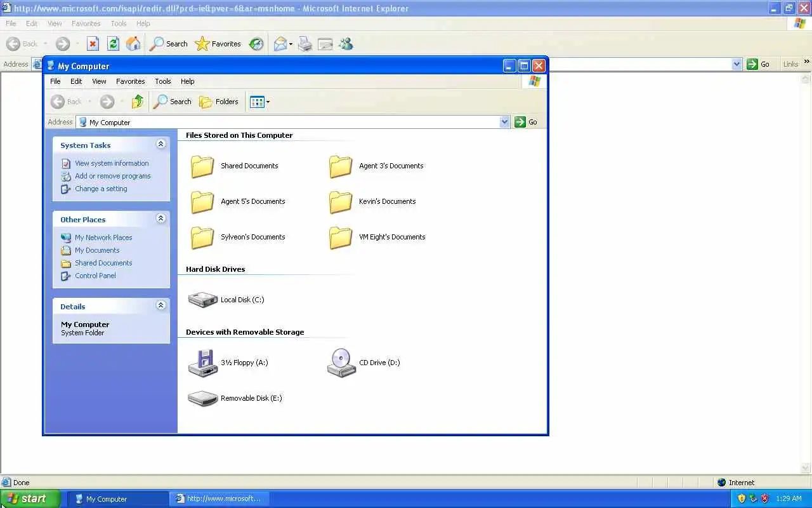Open Internet Explorer address bar dropdown
The height and width of the screenshot is (508, 812).
(737, 64)
